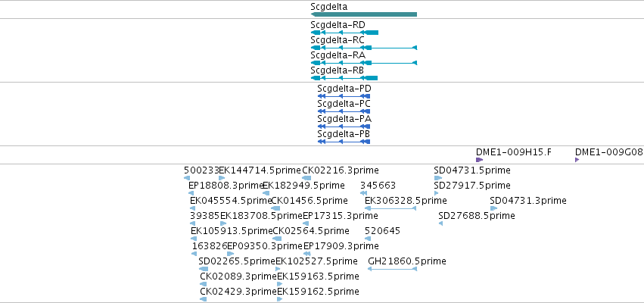Image resolution: width=644 pixels, height=303 pixels.
Task: Select the DME1-009G08 purple arrow marker
Action: point(577,160)
